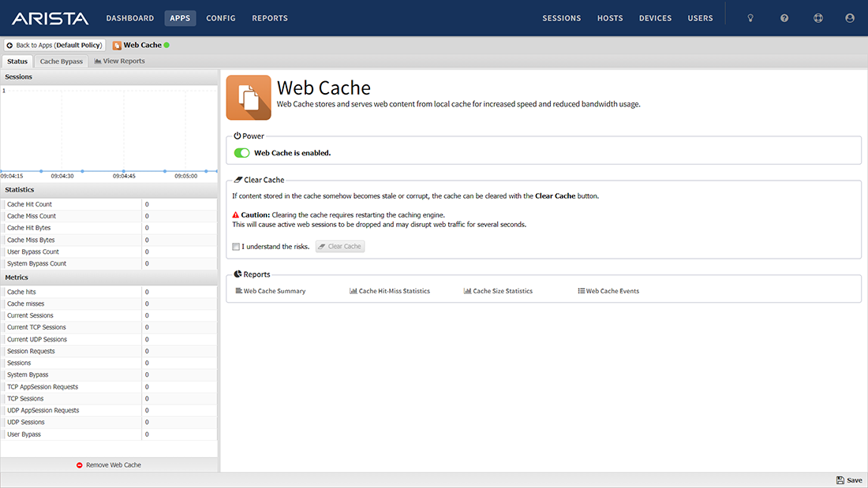Select the Session Requests row
This screenshot has height=488, width=868.
[x=109, y=352]
